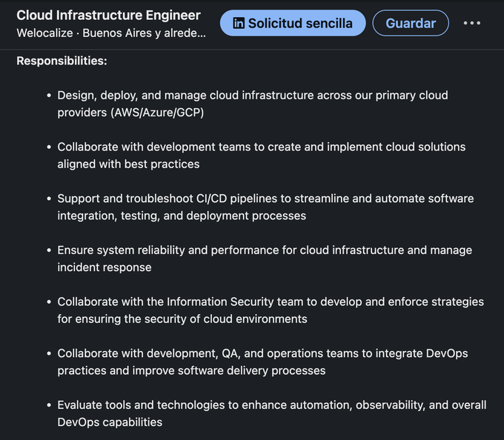Open the Welocalize company name

click(44, 33)
